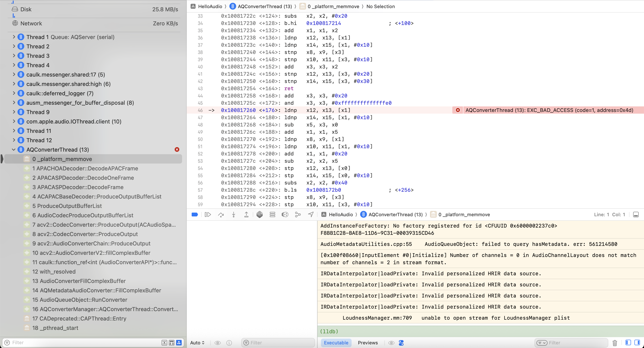Clear console with trash icon

pos(614,343)
